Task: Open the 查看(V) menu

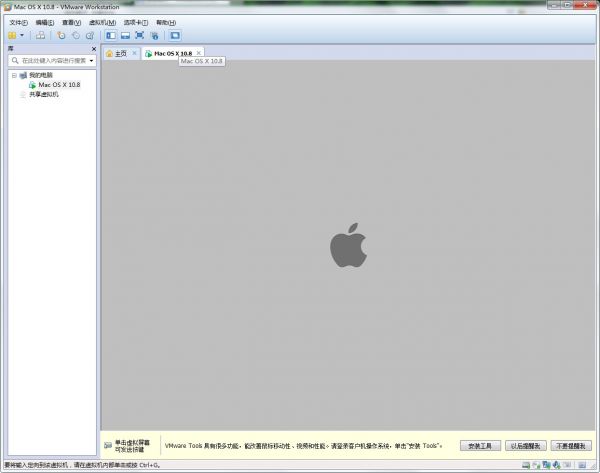Action: pos(72,23)
